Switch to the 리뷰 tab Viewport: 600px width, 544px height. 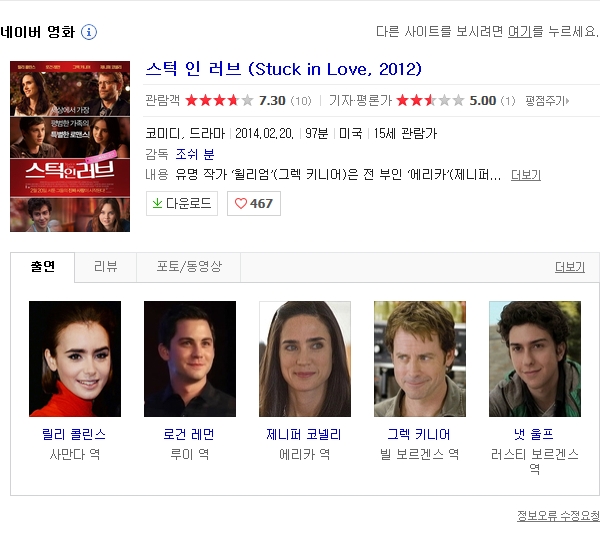[106, 267]
